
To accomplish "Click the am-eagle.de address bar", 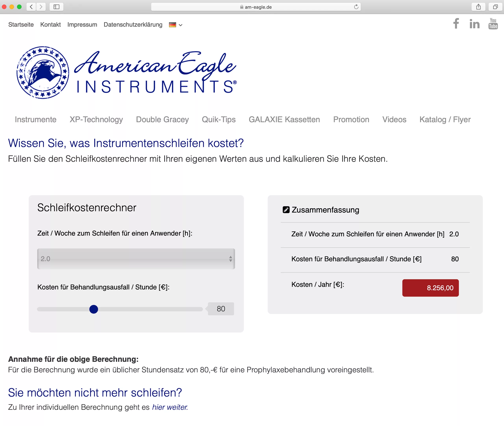I will [256, 7].
